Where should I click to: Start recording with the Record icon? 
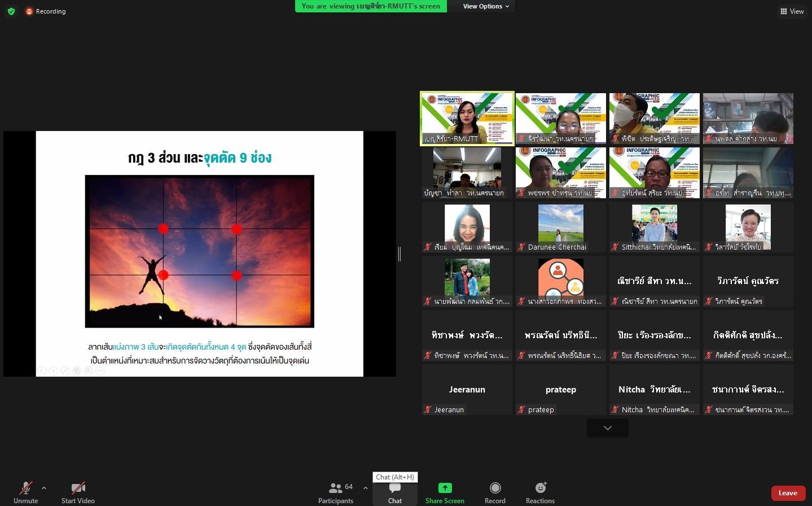495,488
